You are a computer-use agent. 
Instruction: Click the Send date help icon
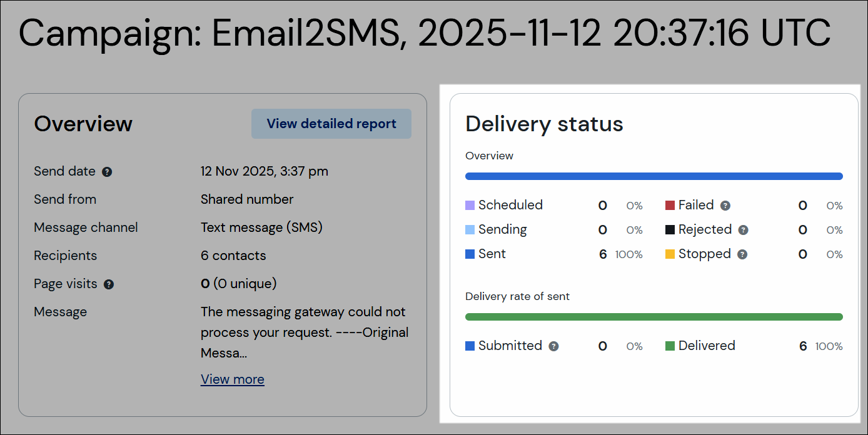(107, 171)
